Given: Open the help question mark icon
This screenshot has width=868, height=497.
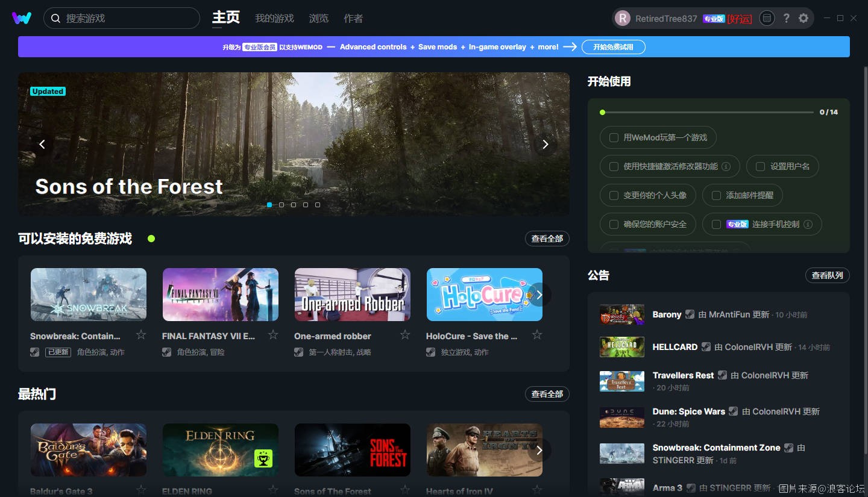Looking at the screenshot, I should coord(786,19).
